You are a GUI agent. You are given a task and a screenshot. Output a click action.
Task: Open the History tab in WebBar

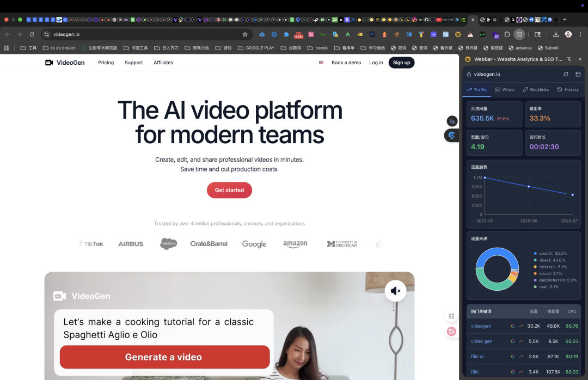coord(568,90)
